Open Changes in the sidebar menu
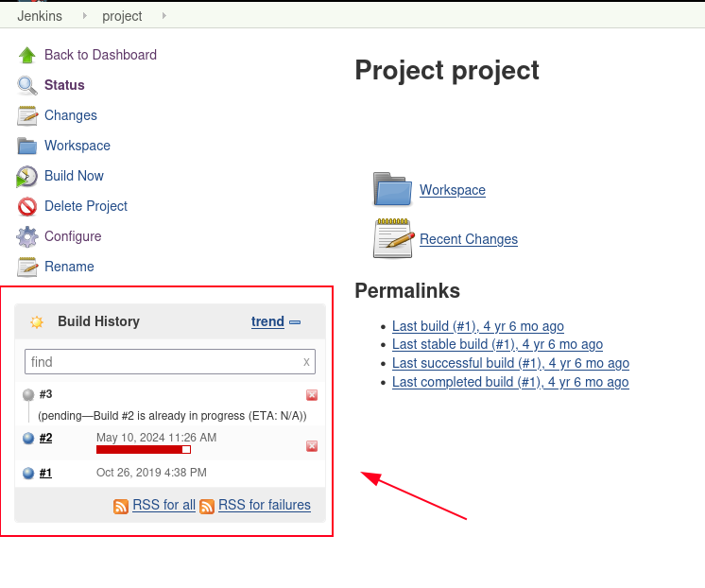 coord(71,115)
